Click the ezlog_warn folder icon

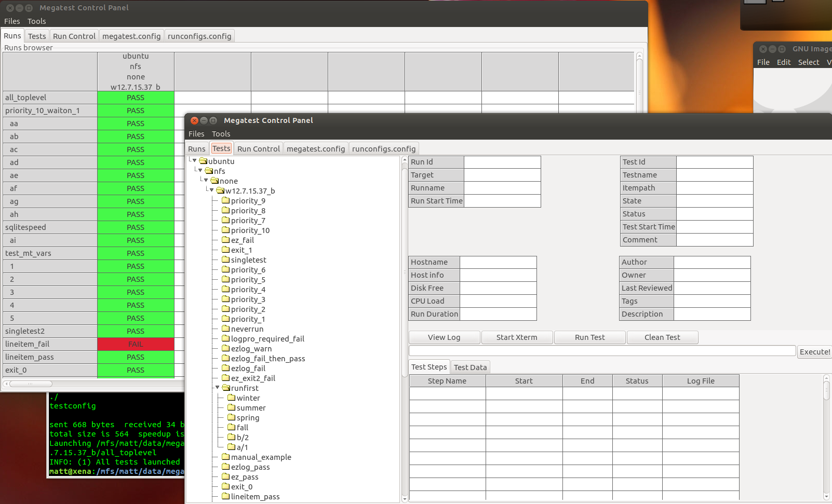[x=225, y=348]
